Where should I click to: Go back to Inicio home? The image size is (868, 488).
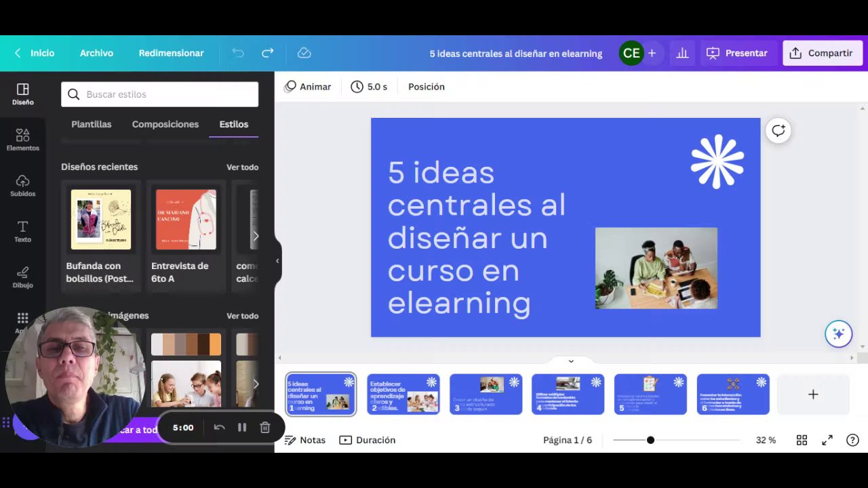click(x=35, y=53)
